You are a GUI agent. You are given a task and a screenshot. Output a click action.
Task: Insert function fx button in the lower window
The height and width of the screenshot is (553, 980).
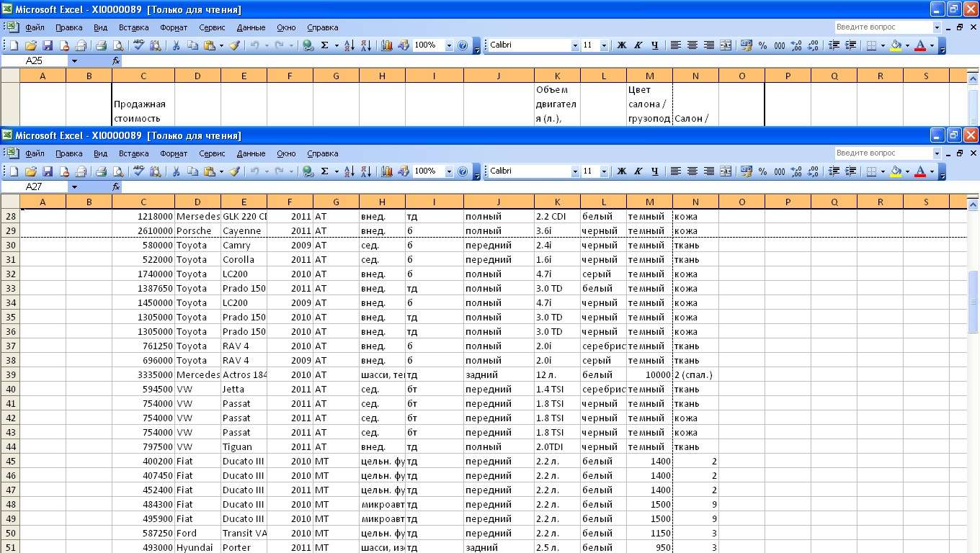(x=116, y=186)
